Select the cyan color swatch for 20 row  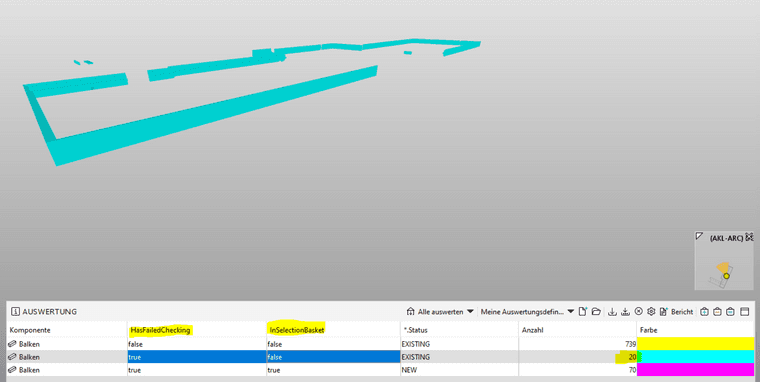(x=695, y=357)
